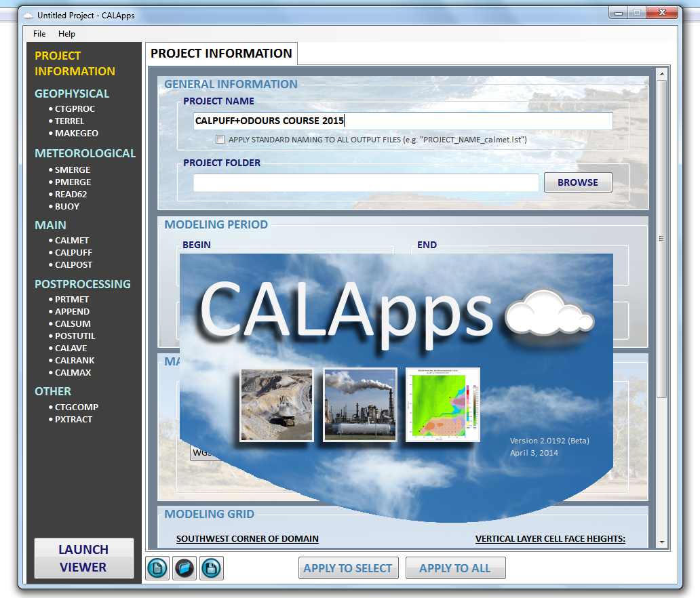
Task: Open the MAKEGEO module
Action: 77,133
